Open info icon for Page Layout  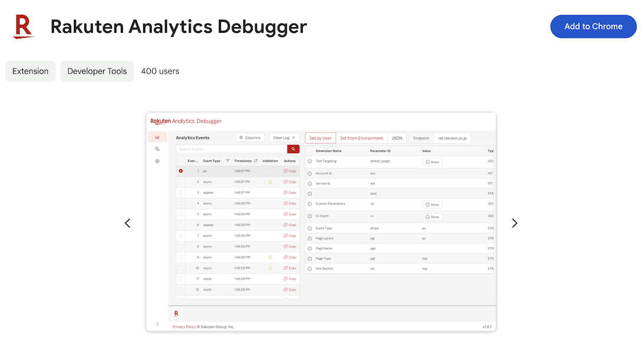click(310, 238)
